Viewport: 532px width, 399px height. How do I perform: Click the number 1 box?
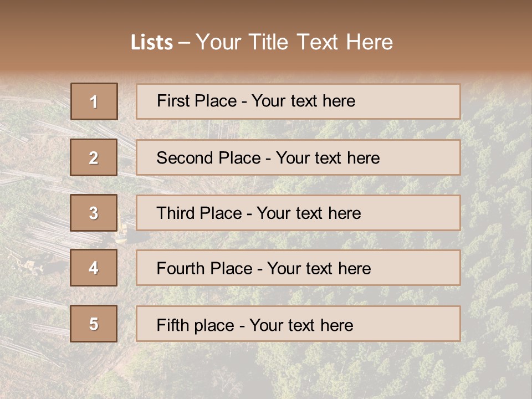94,101
